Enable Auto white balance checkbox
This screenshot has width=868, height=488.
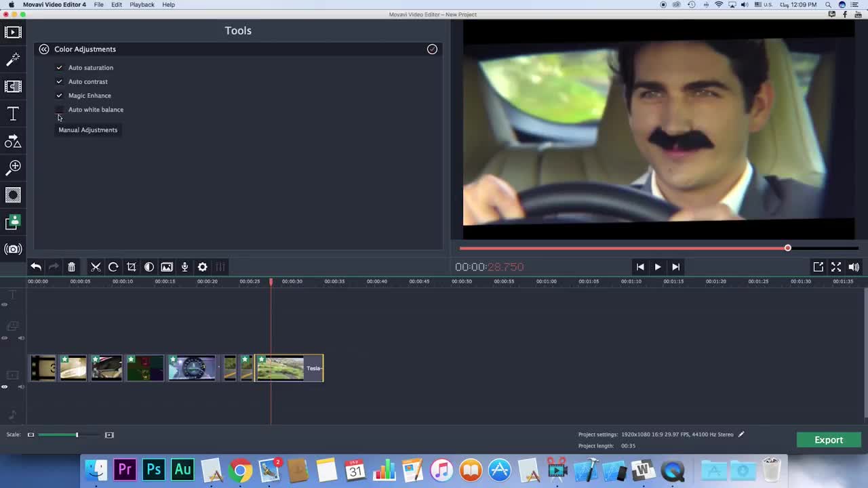(x=59, y=110)
